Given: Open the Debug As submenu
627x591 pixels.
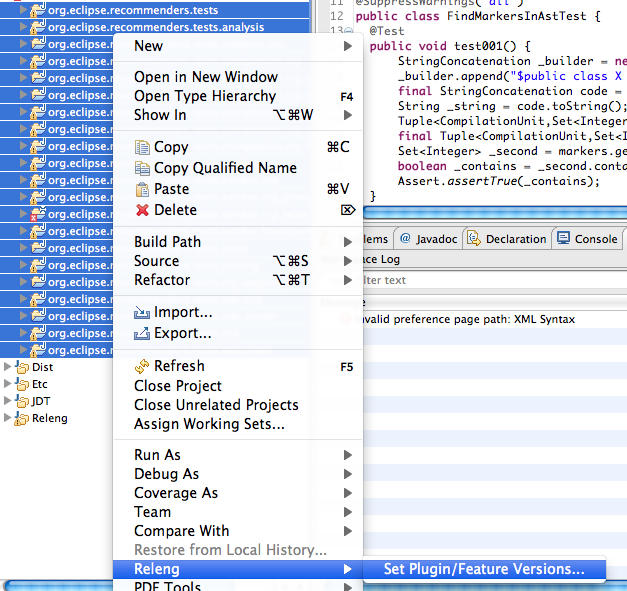Looking at the screenshot, I should pos(238,474).
